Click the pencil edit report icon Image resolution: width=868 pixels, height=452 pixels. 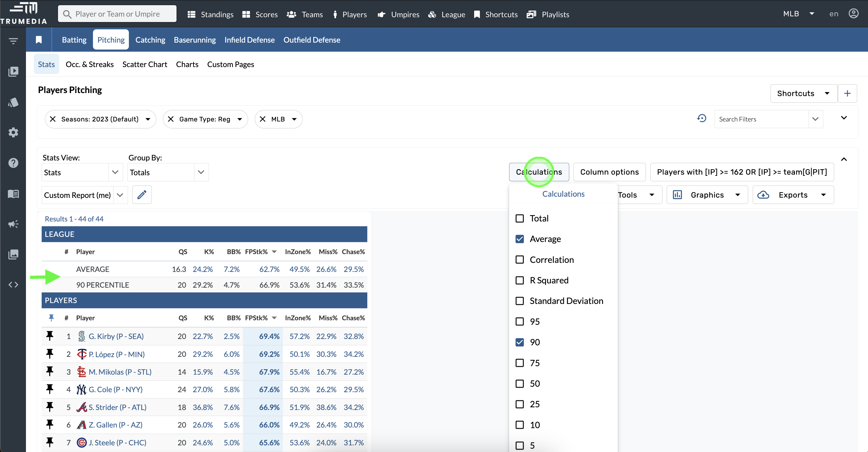pos(142,195)
